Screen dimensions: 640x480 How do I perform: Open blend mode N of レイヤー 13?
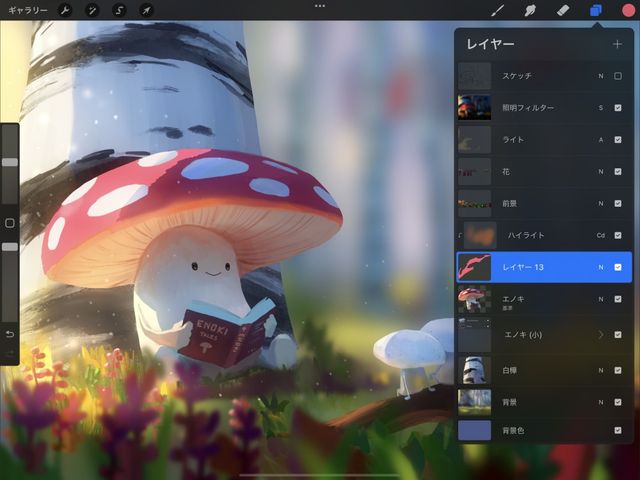[x=601, y=267]
